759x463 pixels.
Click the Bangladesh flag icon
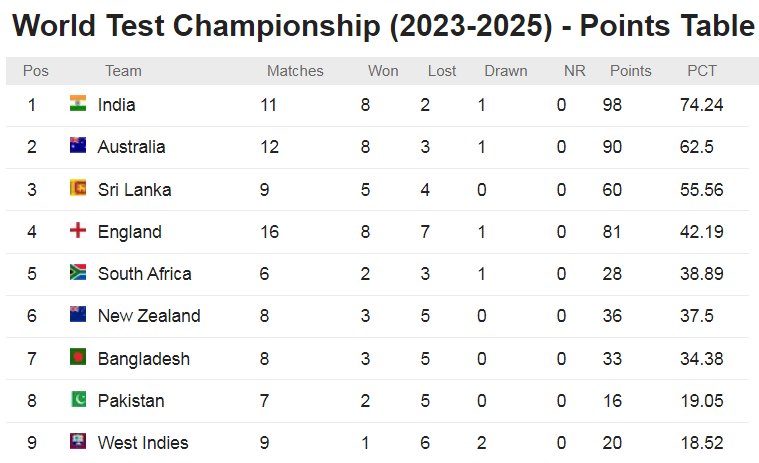click(x=78, y=357)
